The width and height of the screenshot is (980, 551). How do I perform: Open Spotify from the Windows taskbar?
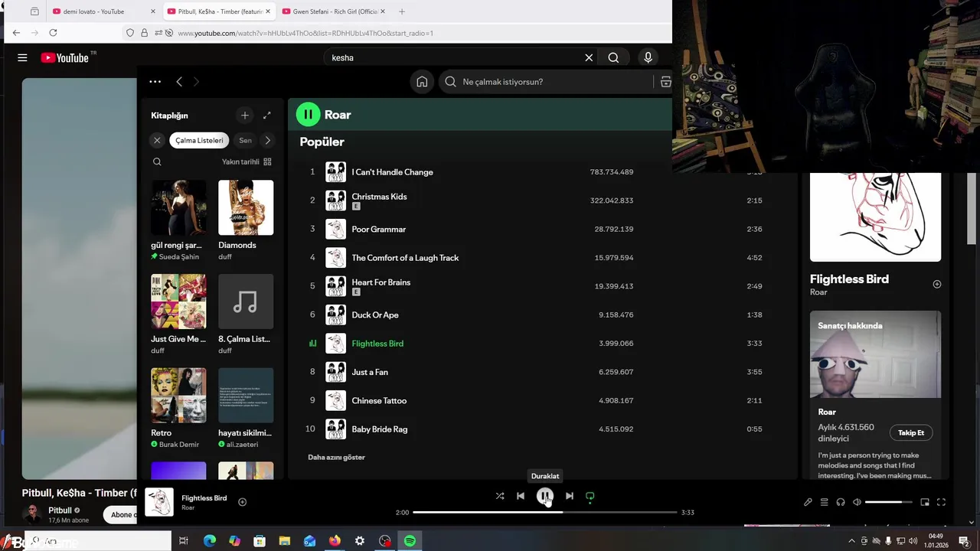pyautogui.click(x=410, y=541)
